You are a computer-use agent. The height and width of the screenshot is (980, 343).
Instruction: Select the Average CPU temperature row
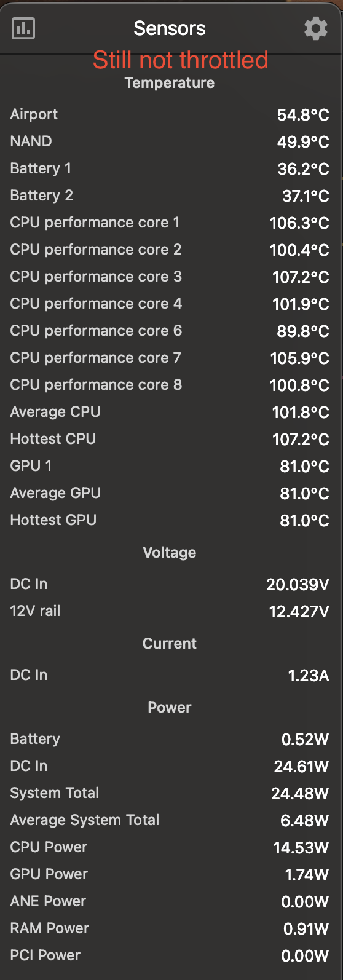(x=170, y=412)
